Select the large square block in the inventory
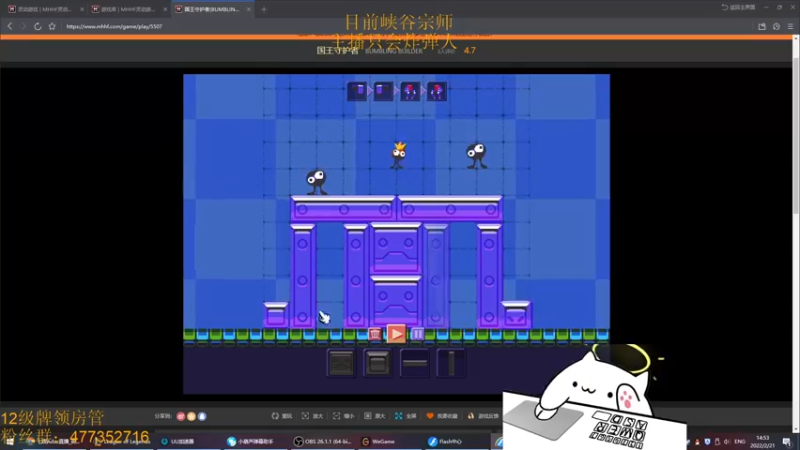The image size is (800, 450). coord(341,363)
